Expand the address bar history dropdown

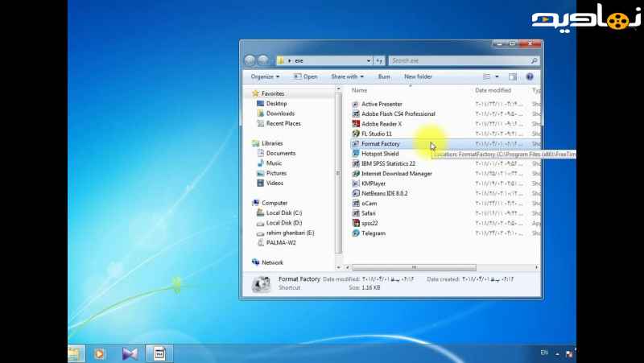(369, 61)
